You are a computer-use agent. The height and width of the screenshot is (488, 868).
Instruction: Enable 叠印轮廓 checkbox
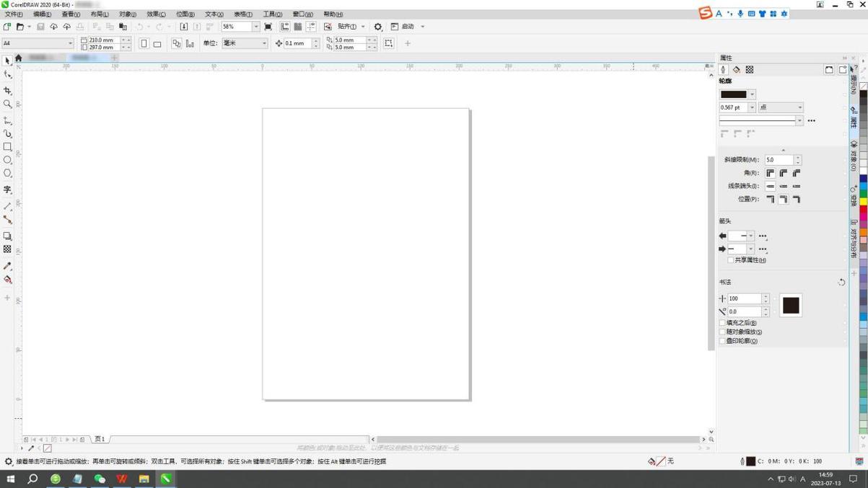coord(722,341)
